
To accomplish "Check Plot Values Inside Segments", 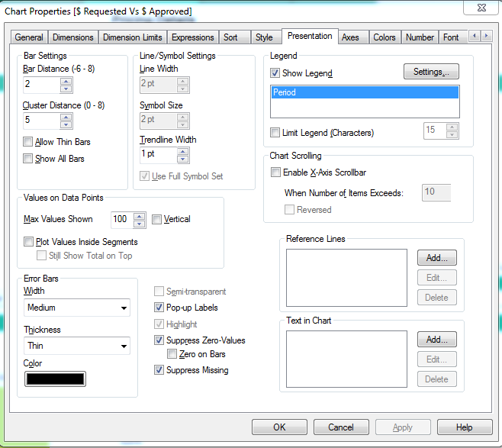I will pos(28,241).
